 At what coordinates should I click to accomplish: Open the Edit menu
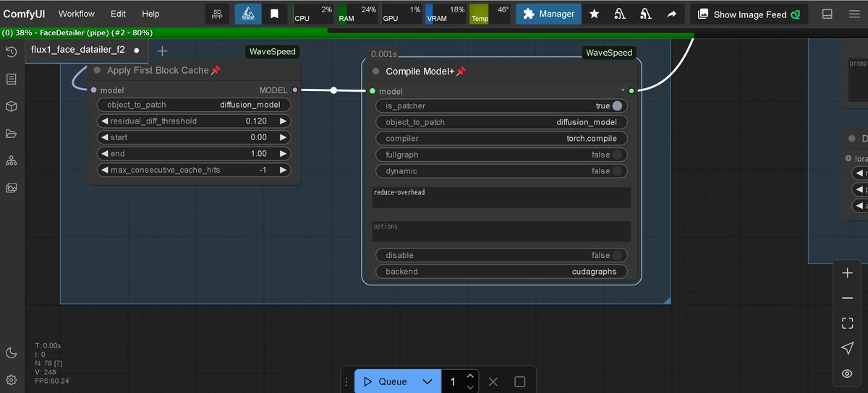point(118,14)
